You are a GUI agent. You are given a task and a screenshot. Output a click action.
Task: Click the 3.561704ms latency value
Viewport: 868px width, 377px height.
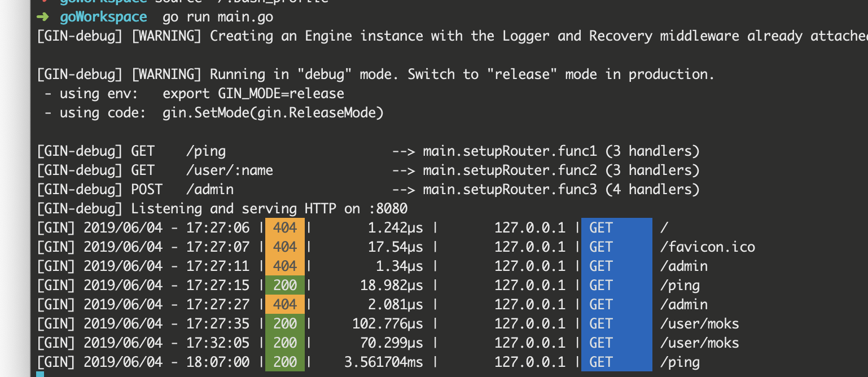pos(384,362)
